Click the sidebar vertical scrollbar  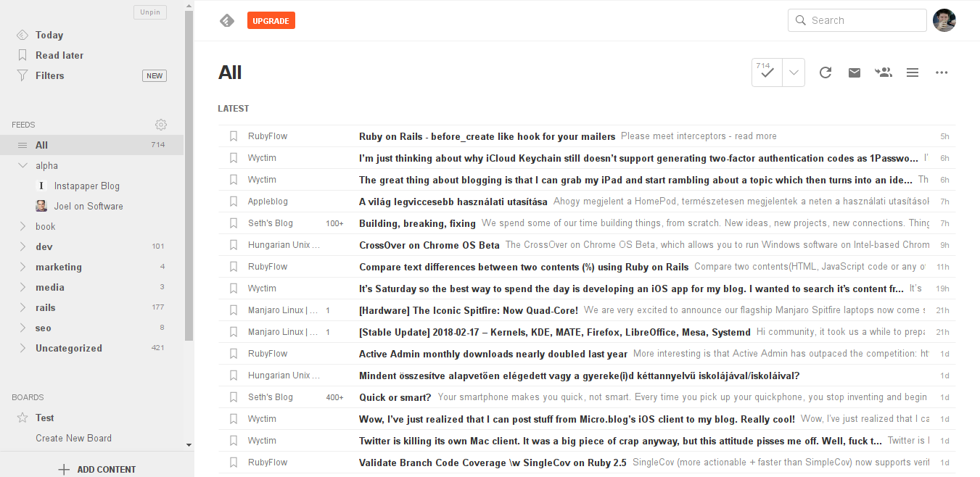pyautogui.click(x=189, y=174)
